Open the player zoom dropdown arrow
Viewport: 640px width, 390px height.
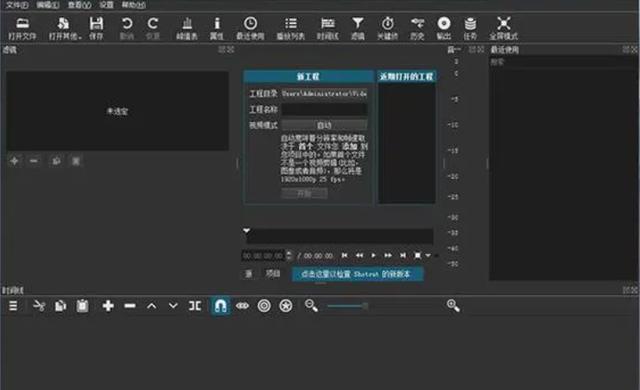(428, 255)
